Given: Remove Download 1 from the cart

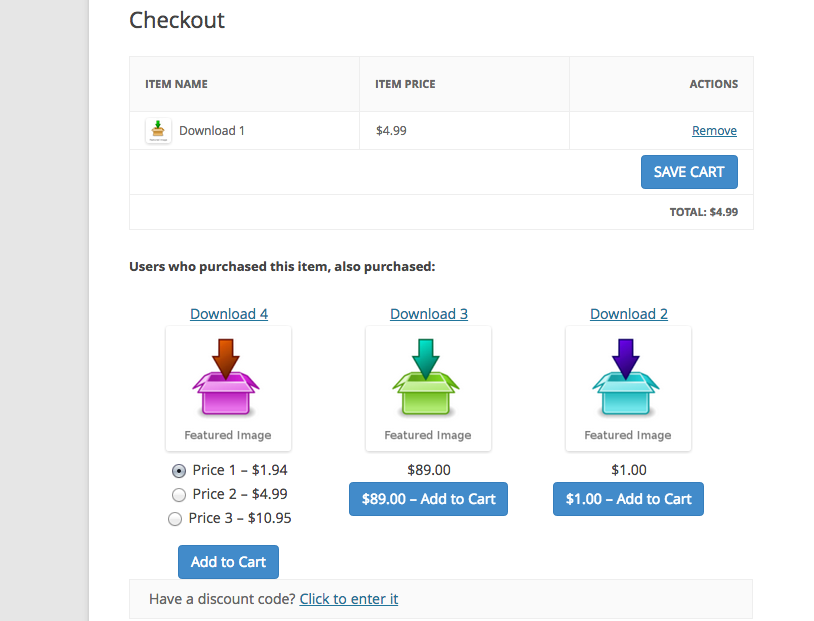Looking at the screenshot, I should [714, 131].
